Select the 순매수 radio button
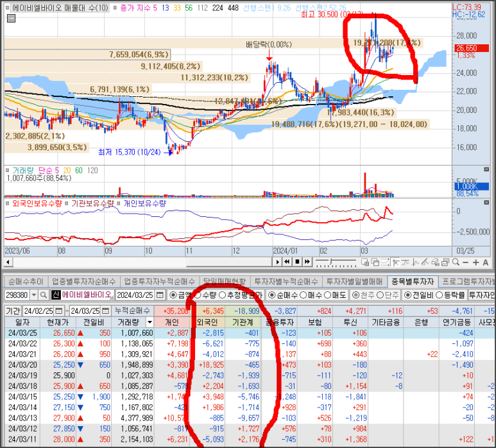Viewport: 496px width, 448px height. [x=271, y=295]
